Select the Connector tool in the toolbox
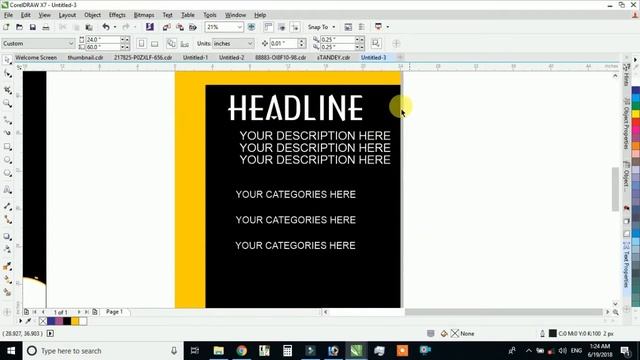640x360 pixels. (7, 220)
